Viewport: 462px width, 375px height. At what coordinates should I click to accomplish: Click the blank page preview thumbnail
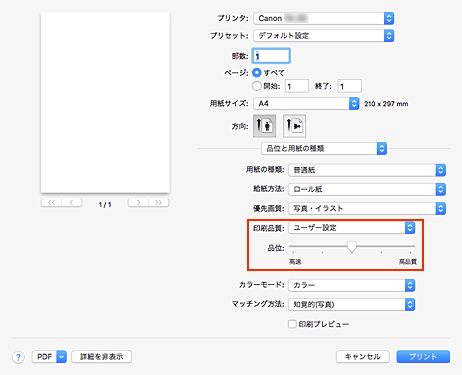pyautogui.click(x=105, y=102)
